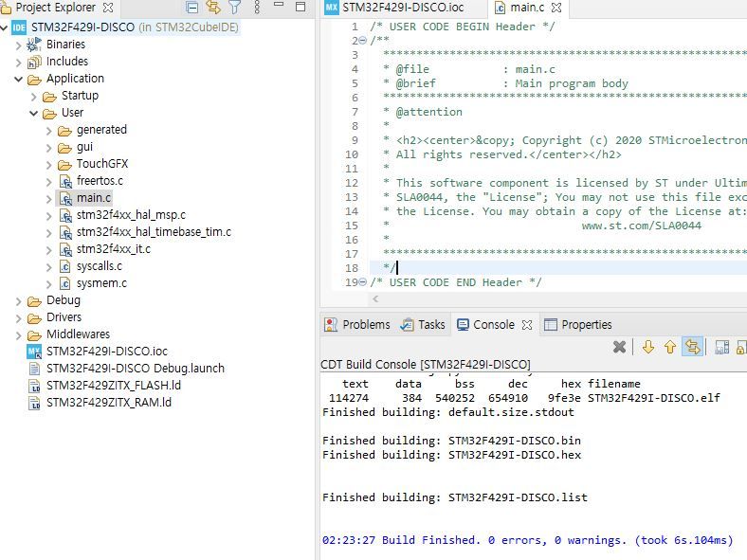
Task: Open the filter icon in Project Explorer
Action: 235,8
